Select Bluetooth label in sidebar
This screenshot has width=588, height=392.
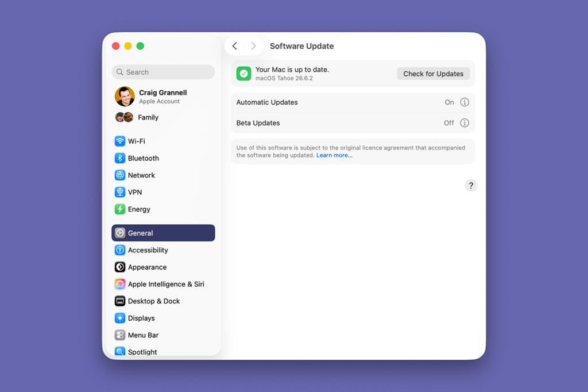(143, 158)
